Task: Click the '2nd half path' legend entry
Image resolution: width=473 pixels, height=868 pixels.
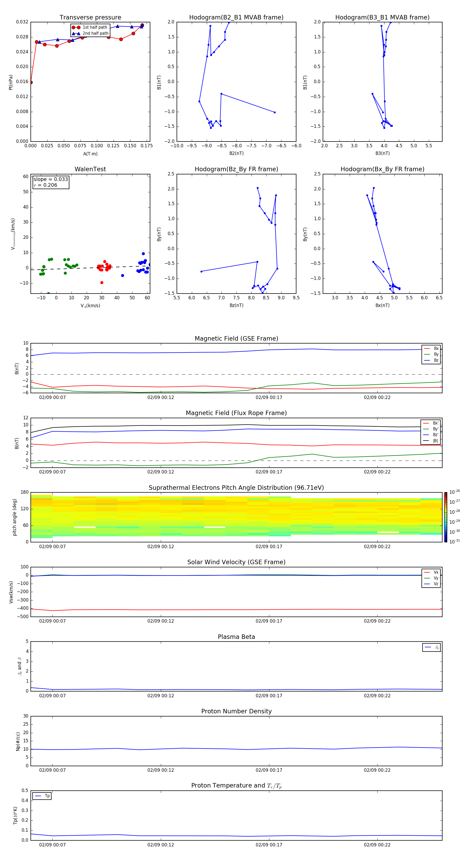Action: click(x=90, y=33)
